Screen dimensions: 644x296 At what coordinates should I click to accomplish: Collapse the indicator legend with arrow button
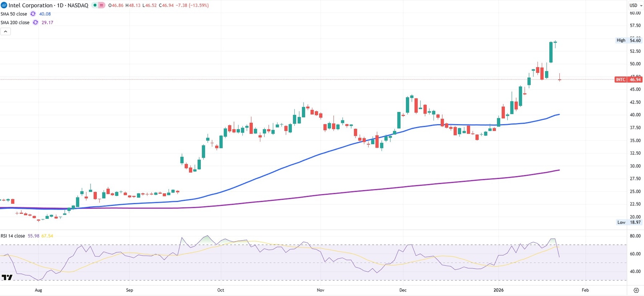click(x=5, y=31)
